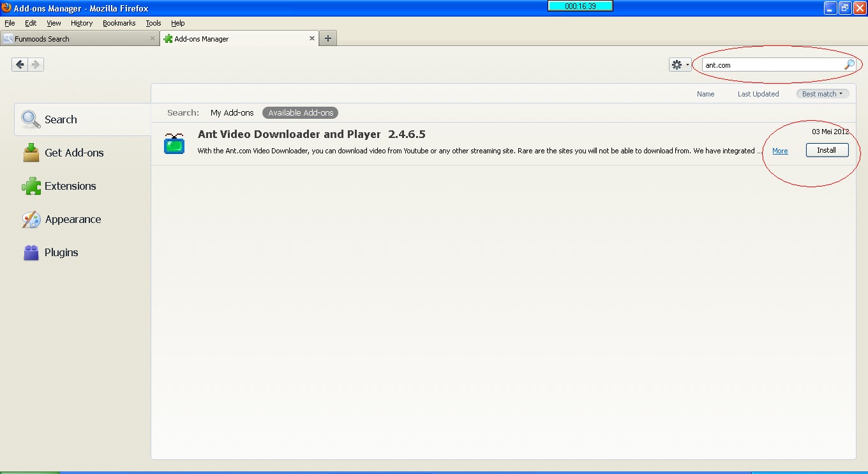Switch to My Add-ons search filter
This screenshot has height=474, width=868.
[232, 112]
